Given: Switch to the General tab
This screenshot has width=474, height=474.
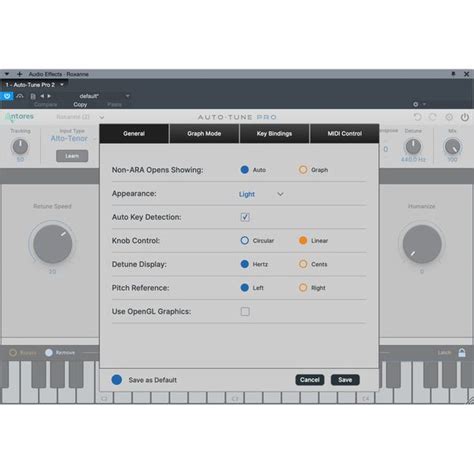Looking at the screenshot, I should tap(134, 133).
